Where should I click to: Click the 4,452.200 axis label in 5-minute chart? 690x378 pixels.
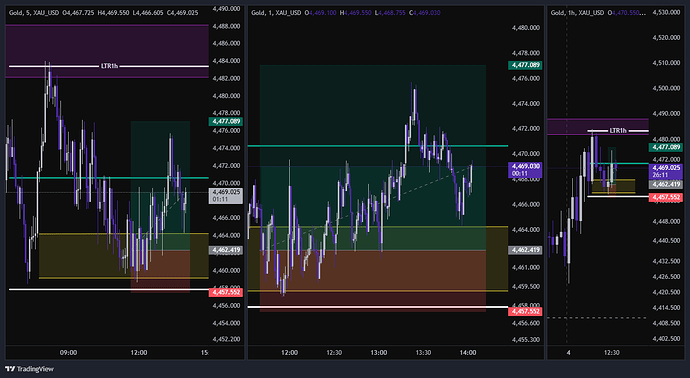tap(226, 339)
